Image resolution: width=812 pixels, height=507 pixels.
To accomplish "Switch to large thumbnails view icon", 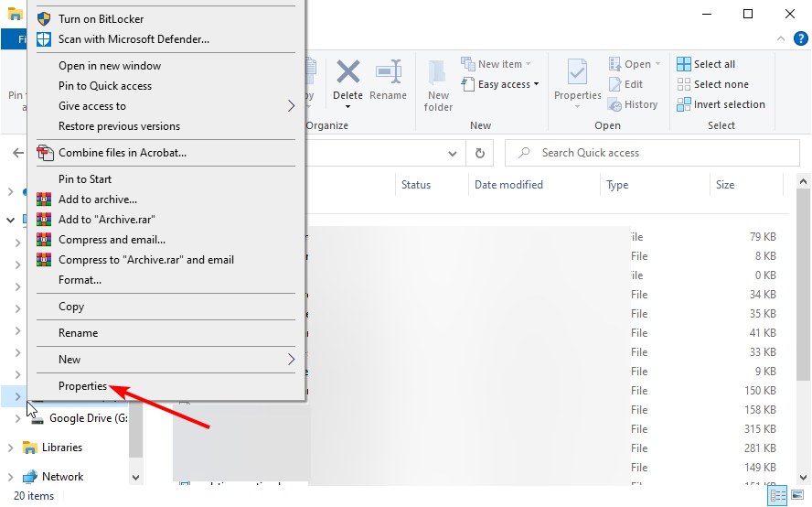I will pyautogui.click(x=797, y=495).
